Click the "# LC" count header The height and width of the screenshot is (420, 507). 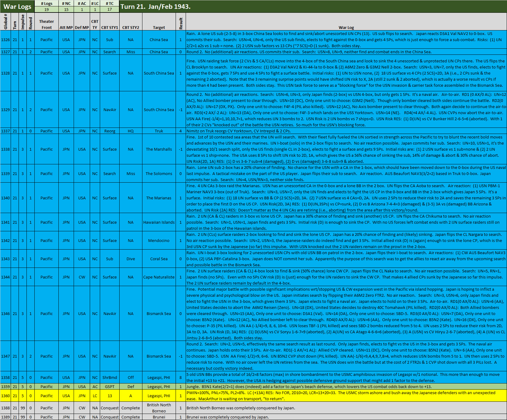coord(95,3)
